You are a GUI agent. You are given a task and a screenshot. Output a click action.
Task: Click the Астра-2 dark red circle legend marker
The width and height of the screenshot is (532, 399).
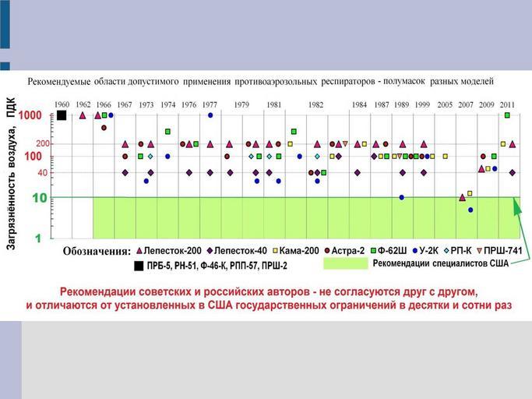click(325, 251)
